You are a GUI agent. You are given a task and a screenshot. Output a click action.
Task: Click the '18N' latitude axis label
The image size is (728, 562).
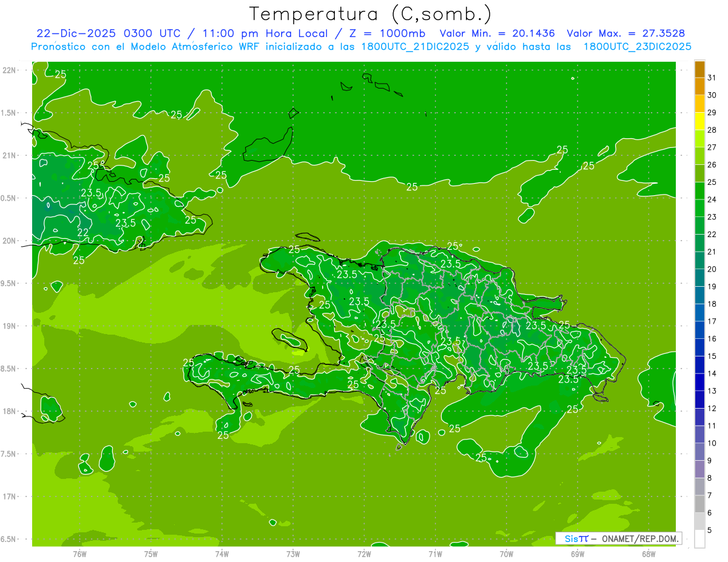coord(9,411)
